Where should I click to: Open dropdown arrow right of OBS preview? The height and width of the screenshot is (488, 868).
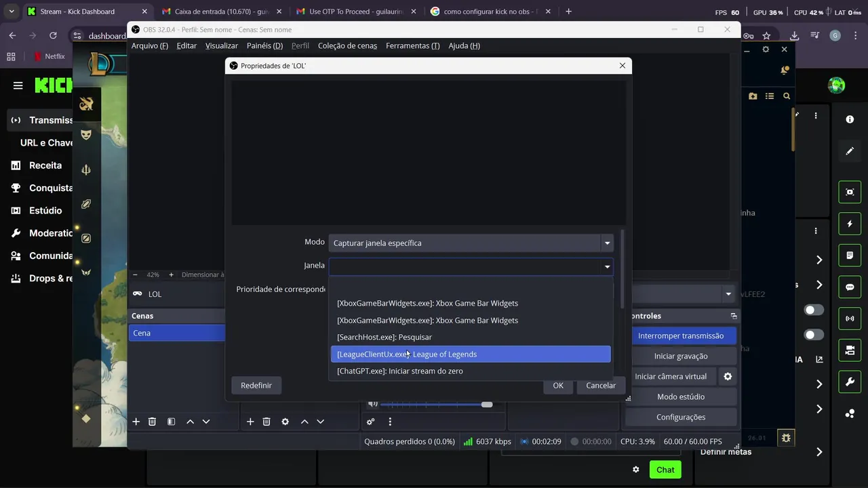tap(728, 294)
